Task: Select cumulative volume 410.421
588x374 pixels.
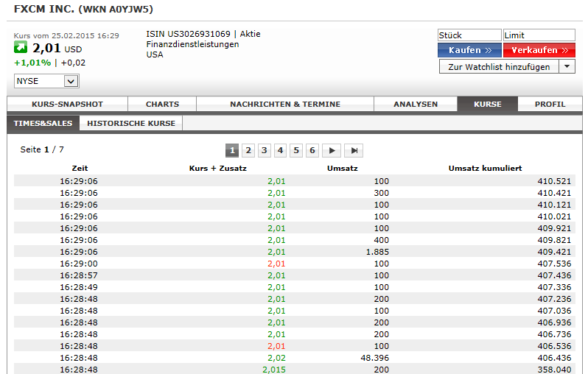Action: click(554, 193)
